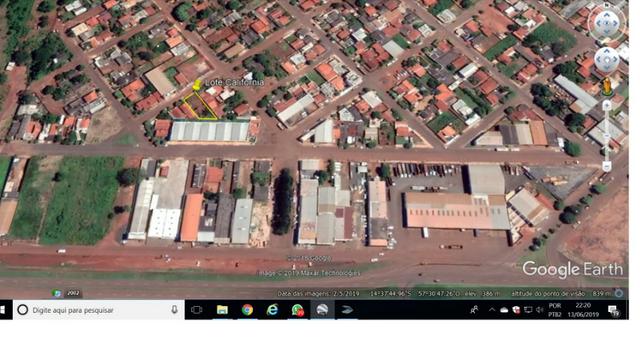The height and width of the screenshot is (360, 640).
Task: Click the streaming status circle icon
Action: [x=619, y=293]
